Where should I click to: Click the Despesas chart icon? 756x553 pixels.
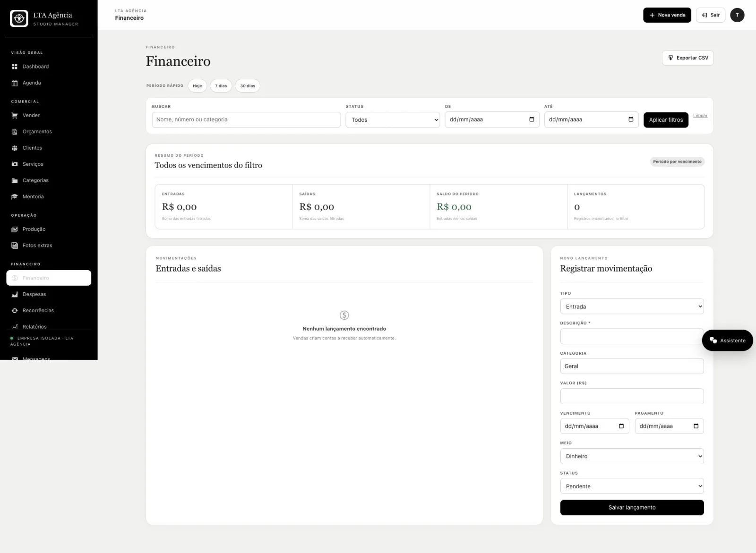pyautogui.click(x=15, y=294)
